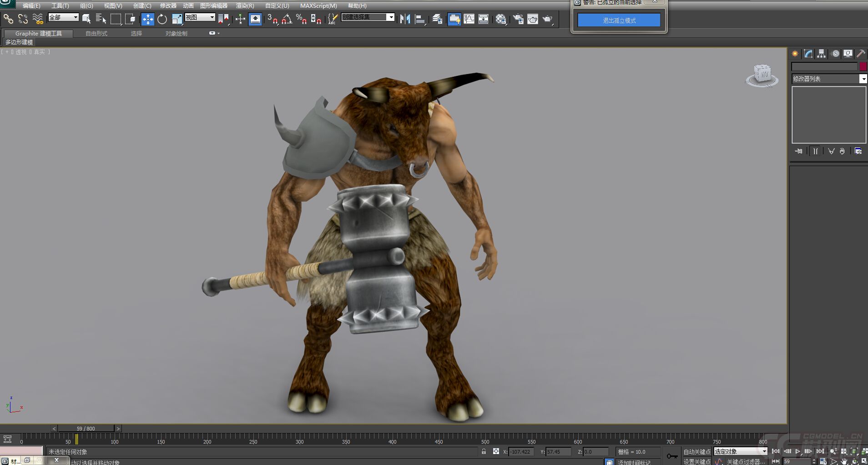Open Render Setup teapot icon

[518, 19]
